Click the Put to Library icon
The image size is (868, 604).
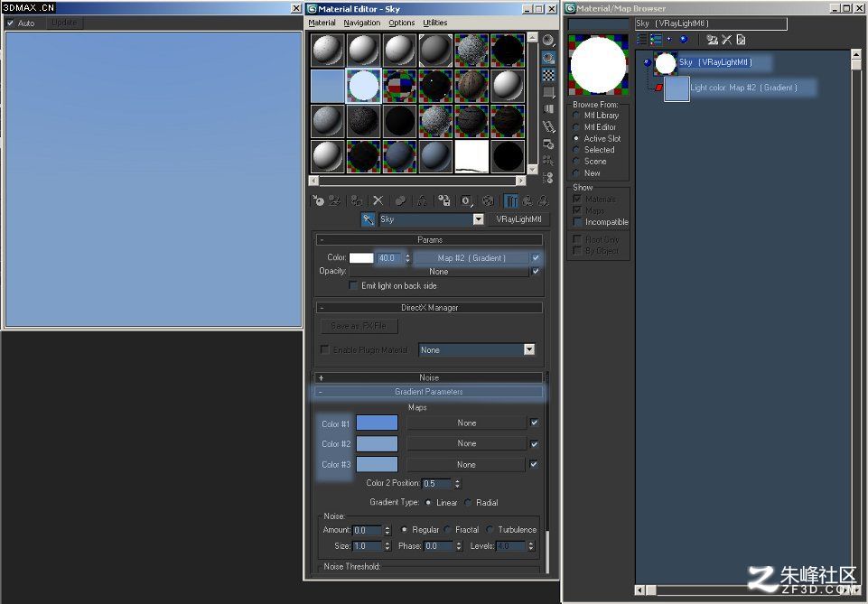pos(444,200)
